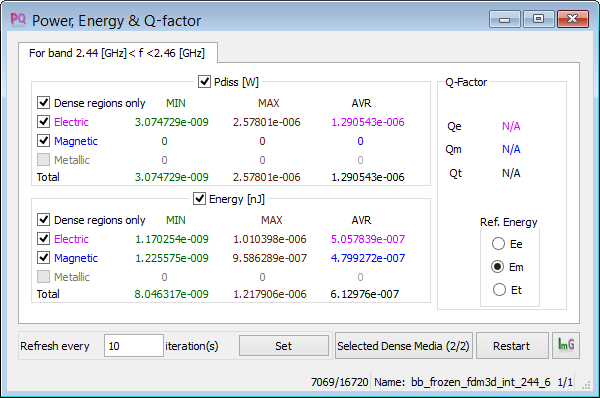Click the bb_frozen_fdm3d_int_244_6 name in status bar
Image resolution: width=600 pixels, height=398 pixels.
click(481, 382)
